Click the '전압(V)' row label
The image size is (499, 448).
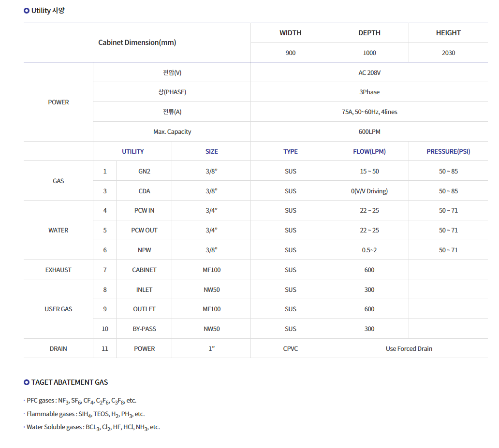[x=172, y=72]
